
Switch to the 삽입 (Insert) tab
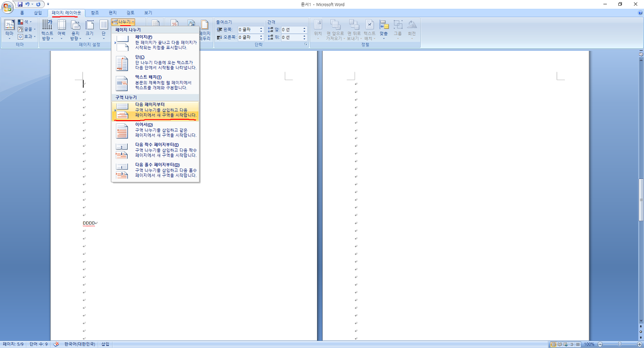click(x=38, y=13)
